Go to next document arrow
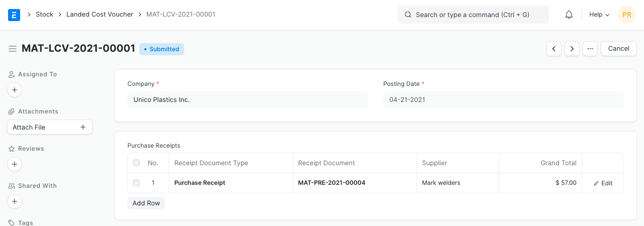644x226 pixels. click(572, 49)
